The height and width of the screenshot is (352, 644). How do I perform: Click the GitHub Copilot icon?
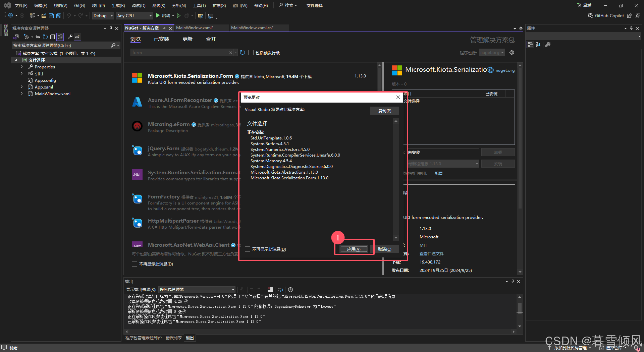coord(590,15)
